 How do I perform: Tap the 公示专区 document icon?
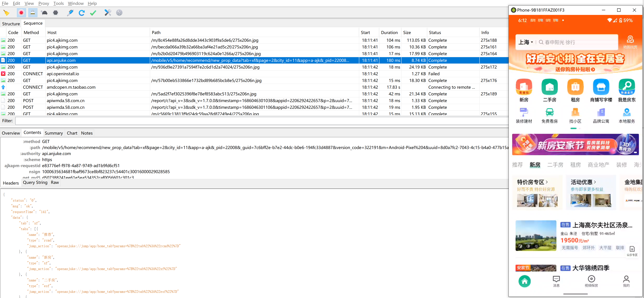[x=632, y=249]
